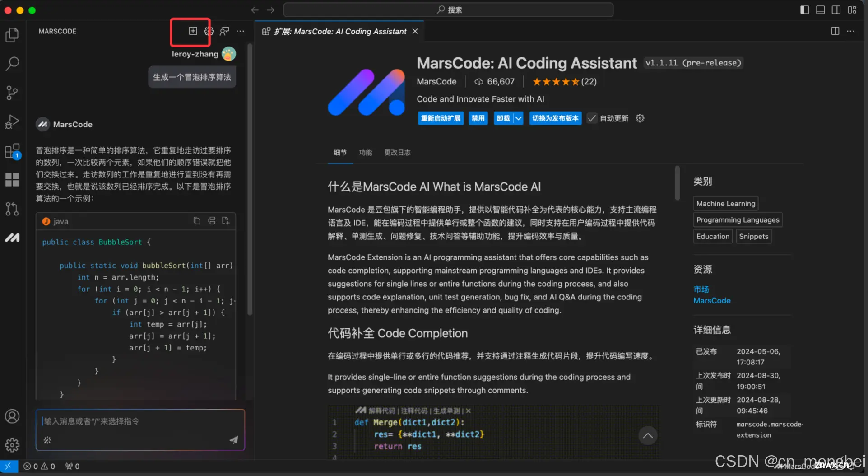Open customize layout icon
868x476 pixels.
(852, 10)
